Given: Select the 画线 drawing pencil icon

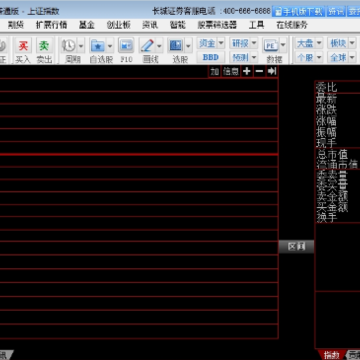Looking at the screenshot, I should tap(147, 45).
